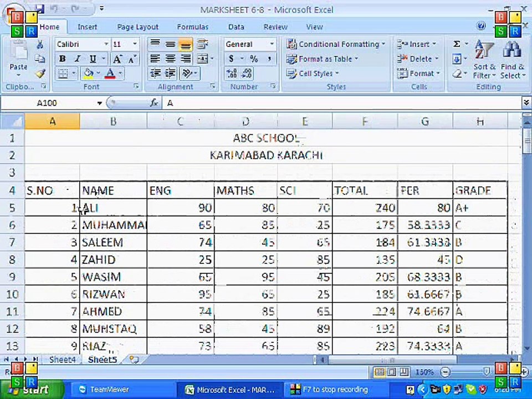Apply the Fill Color bucket
Viewport: 532px width, 399px height.
(x=89, y=73)
